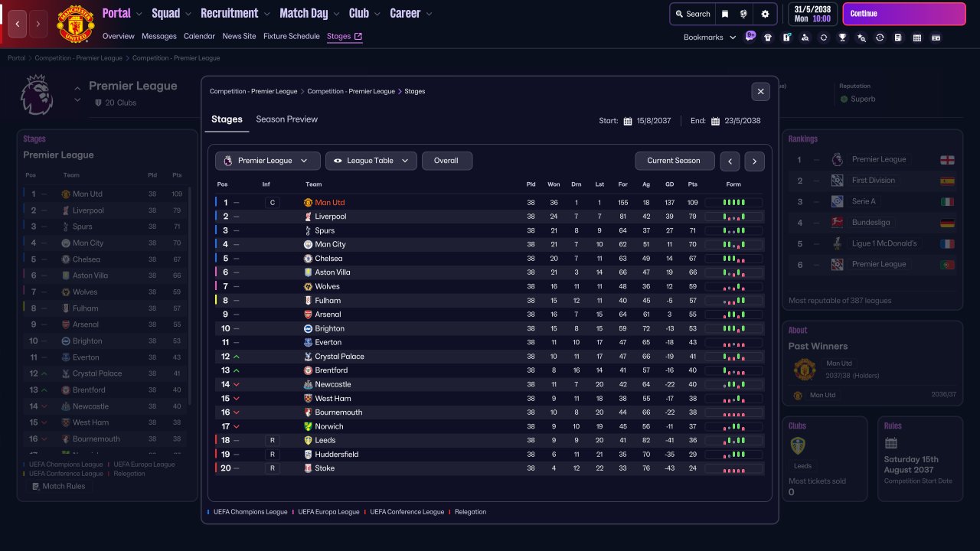This screenshot has width=980, height=551.
Task: Click the circular arrows icon in bookmarks bar
Action: (824, 37)
